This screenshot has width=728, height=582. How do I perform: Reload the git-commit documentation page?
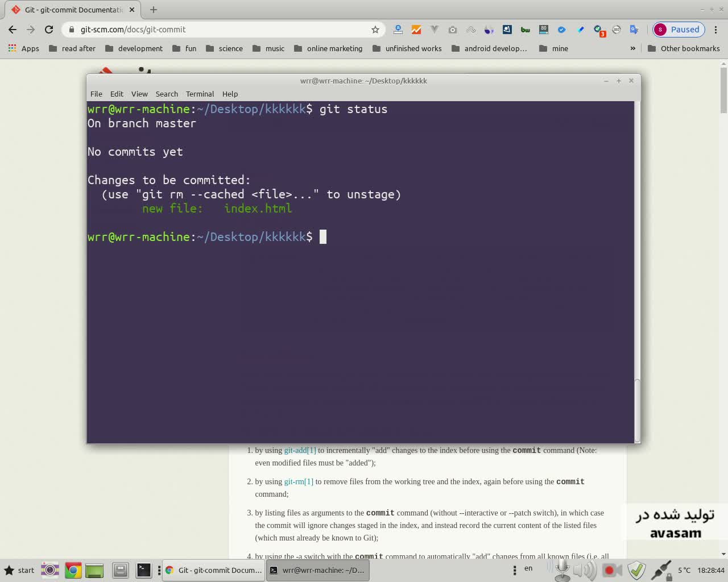tap(49, 30)
